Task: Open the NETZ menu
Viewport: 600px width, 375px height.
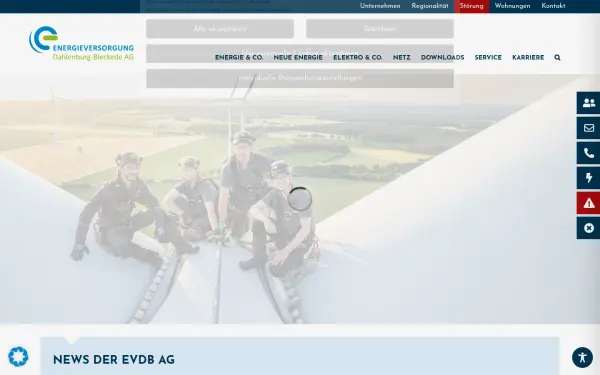Action: coord(401,57)
